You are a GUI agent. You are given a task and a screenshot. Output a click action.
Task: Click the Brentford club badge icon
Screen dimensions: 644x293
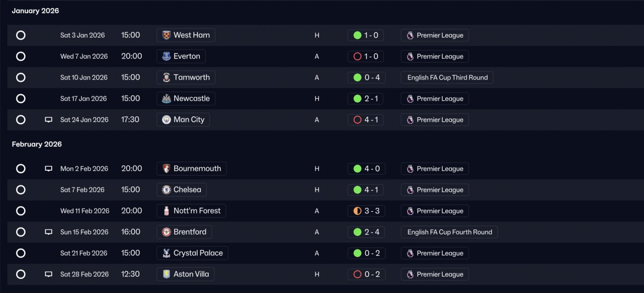[167, 232]
